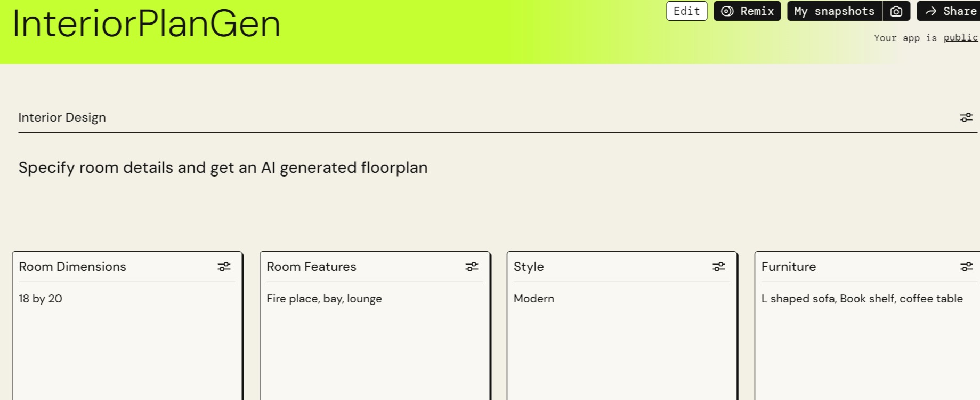Screen dimensions: 980x400
Task: Open the Remix option
Action: click(747, 11)
